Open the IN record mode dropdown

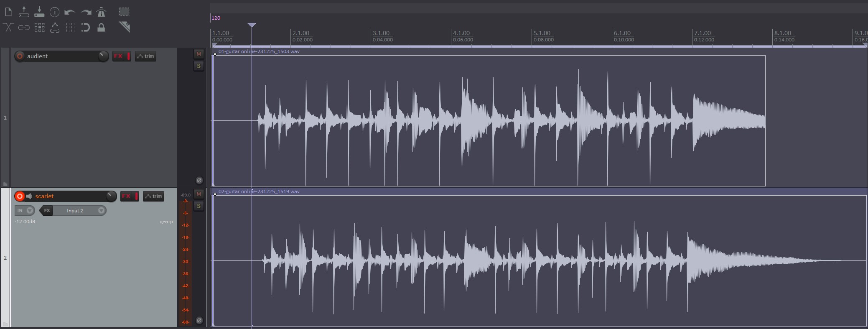click(25, 211)
